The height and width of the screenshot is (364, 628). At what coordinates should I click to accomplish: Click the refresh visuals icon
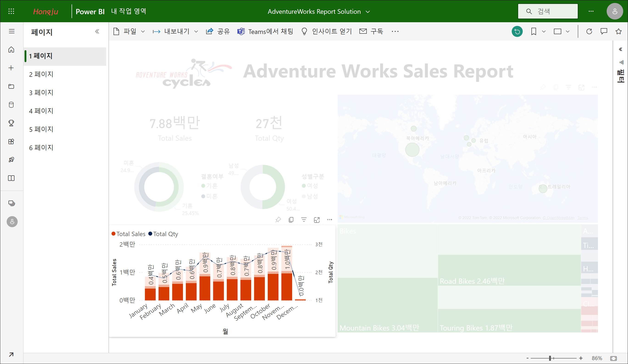(x=589, y=31)
